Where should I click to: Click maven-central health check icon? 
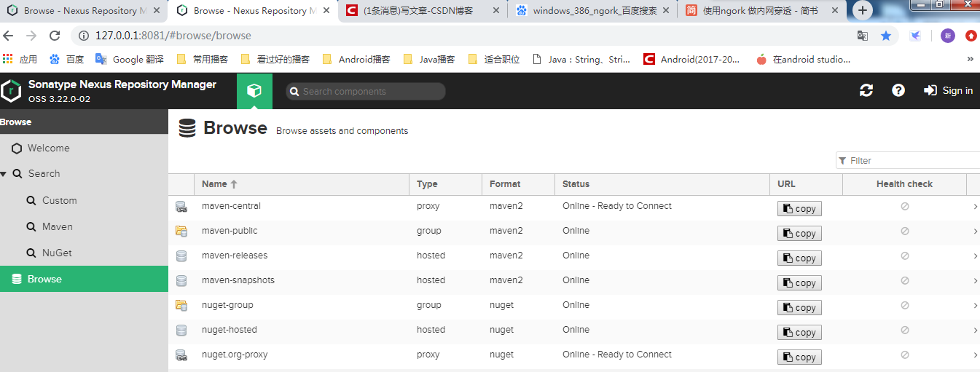click(x=905, y=207)
